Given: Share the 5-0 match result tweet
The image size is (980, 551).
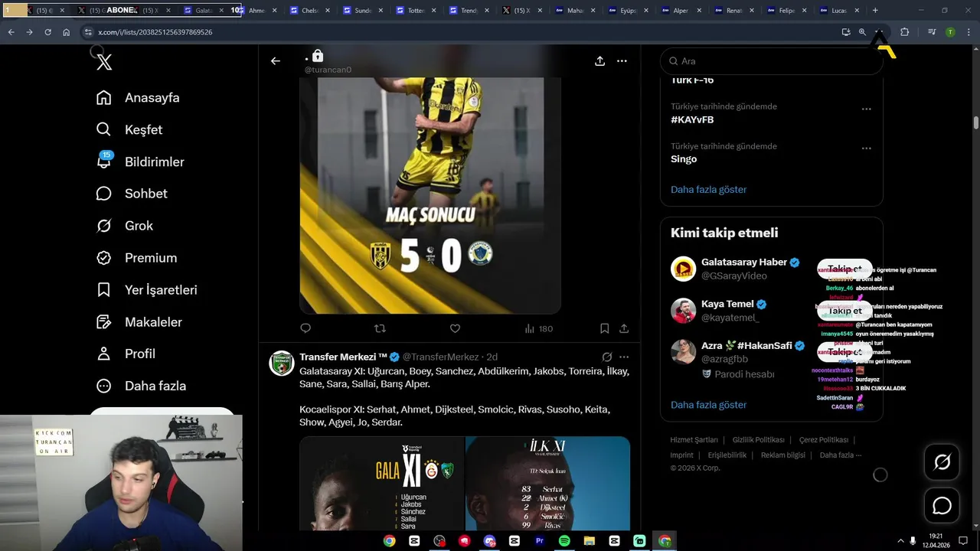Looking at the screenshot, I should point(624,328).
